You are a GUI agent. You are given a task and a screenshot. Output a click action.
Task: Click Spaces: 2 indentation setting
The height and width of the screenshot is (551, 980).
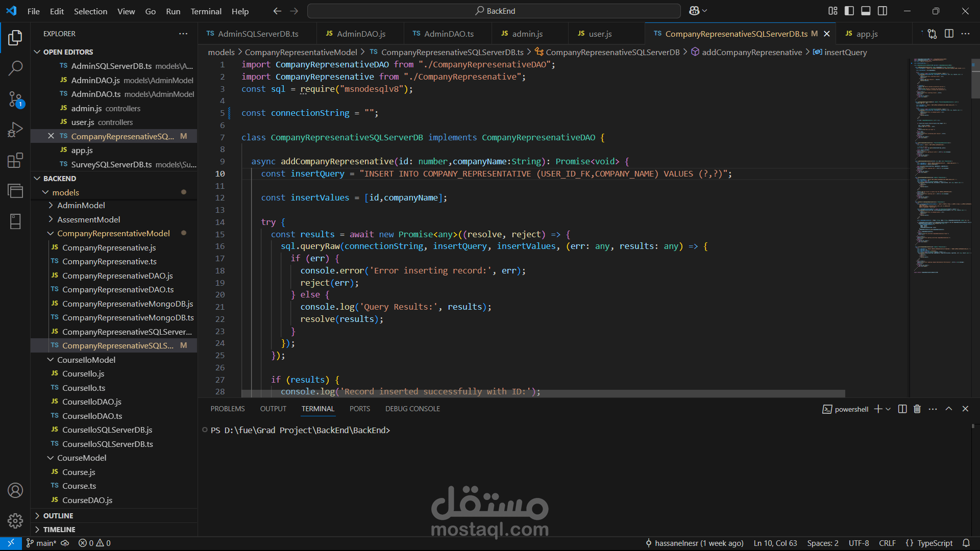(823, 543)
